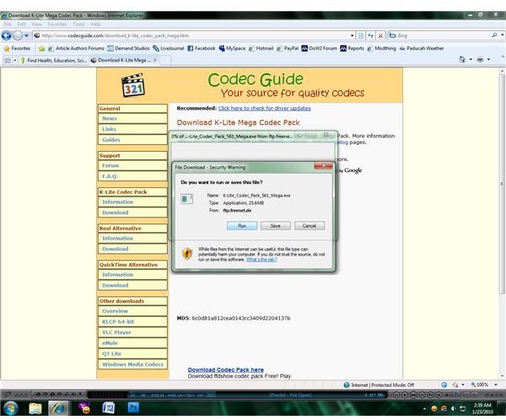Open F.A.Q. under Support
Viewport: 506px width, 420px height.
click(x=132, y=176)
